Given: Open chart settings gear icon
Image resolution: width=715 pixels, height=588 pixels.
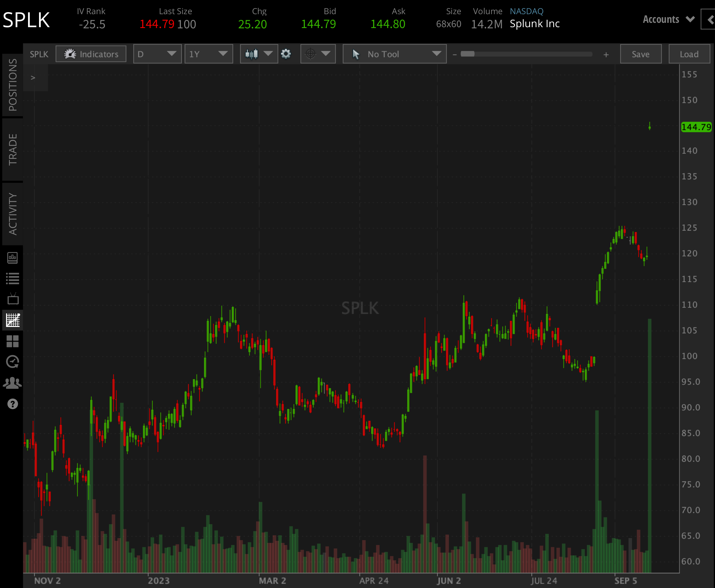Looking at the screenshot, I should (286, 54).
